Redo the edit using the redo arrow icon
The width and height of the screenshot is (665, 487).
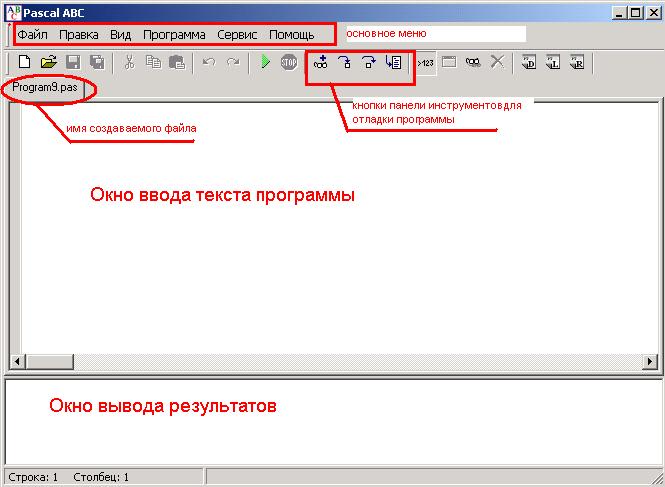[x=233, y=62]
